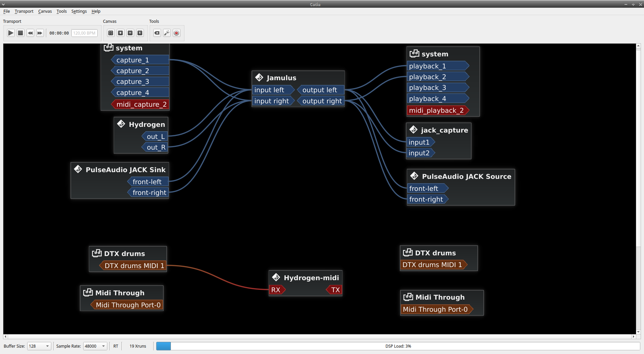Reset canvas zoom to 100%
Screen dimensions: 644x354
click(140, 33)
